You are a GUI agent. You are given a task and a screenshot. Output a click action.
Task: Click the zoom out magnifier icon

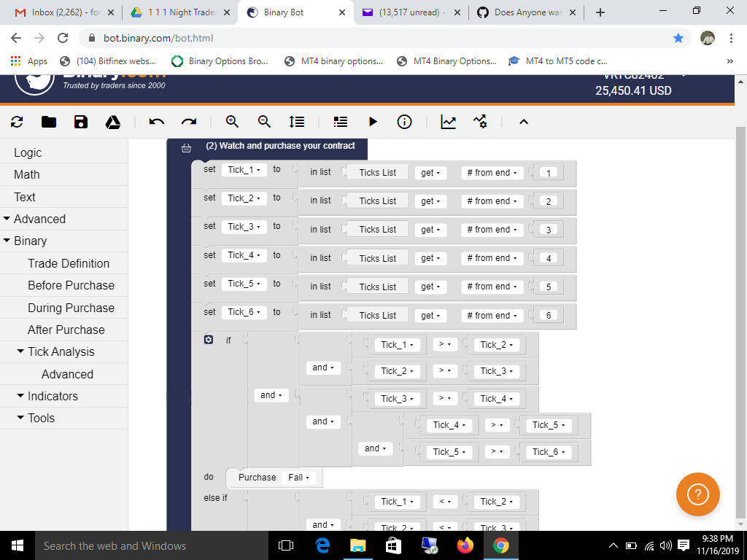tap(264, 122)
